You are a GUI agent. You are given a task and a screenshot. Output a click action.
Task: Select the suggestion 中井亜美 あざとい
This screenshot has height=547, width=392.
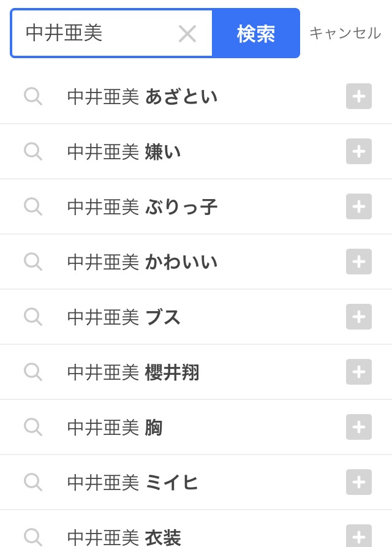coord(142,97)
